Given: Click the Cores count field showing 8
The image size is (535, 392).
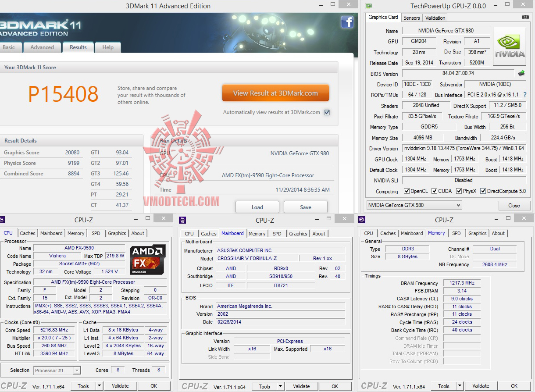Looking at the screenshot, I should pos(118,370).
